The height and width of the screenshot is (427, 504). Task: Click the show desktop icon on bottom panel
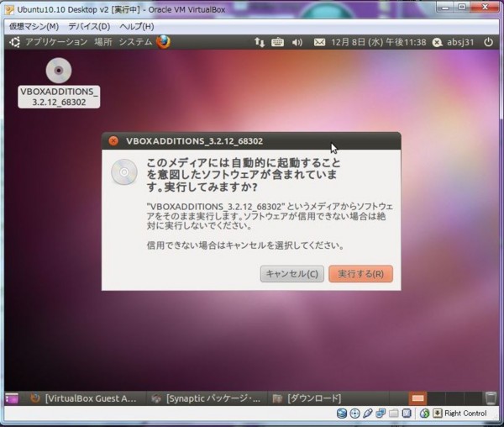12,398
